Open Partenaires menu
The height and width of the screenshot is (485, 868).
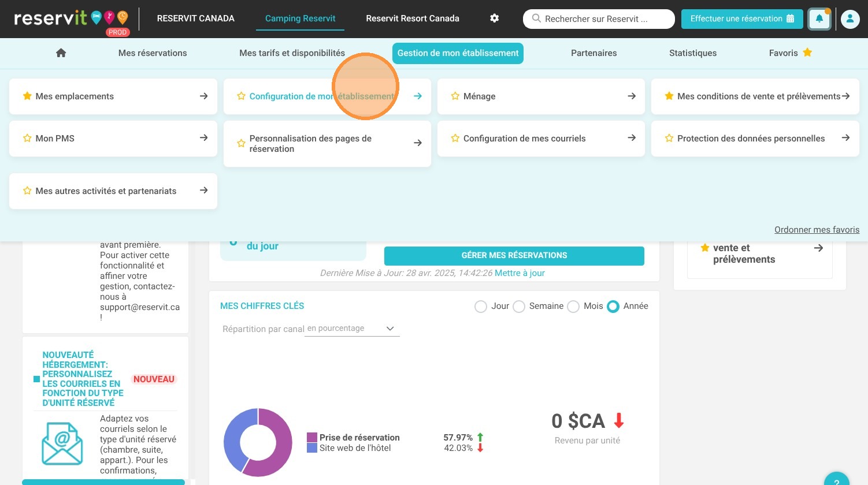593,53
